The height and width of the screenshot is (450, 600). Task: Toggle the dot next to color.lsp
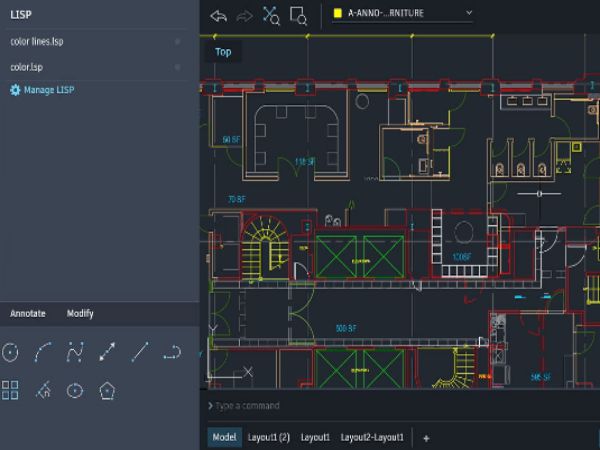178,67
